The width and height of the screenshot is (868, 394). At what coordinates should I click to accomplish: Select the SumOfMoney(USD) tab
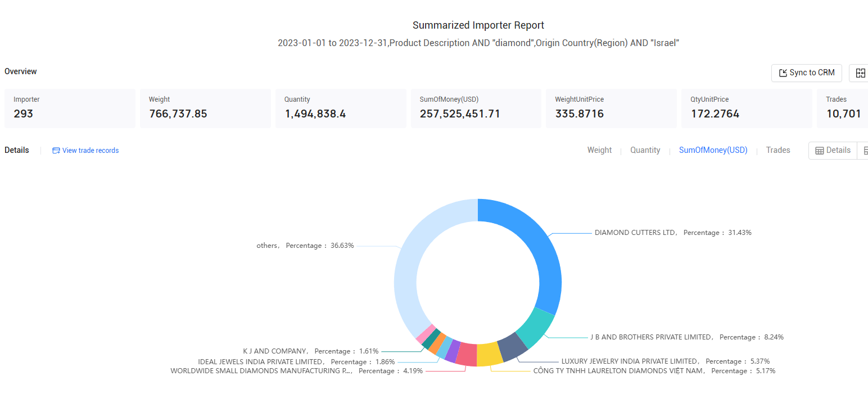(713, 150)
